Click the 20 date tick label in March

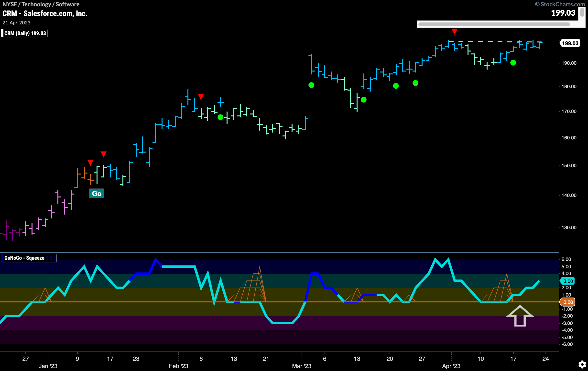click(x=390, y=359)
